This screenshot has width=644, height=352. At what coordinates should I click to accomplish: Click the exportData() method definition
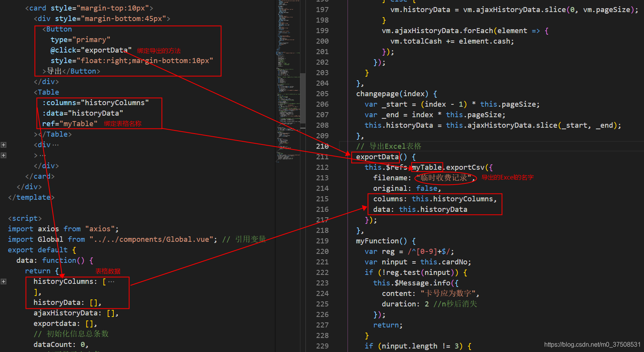(x=377, y=157)
